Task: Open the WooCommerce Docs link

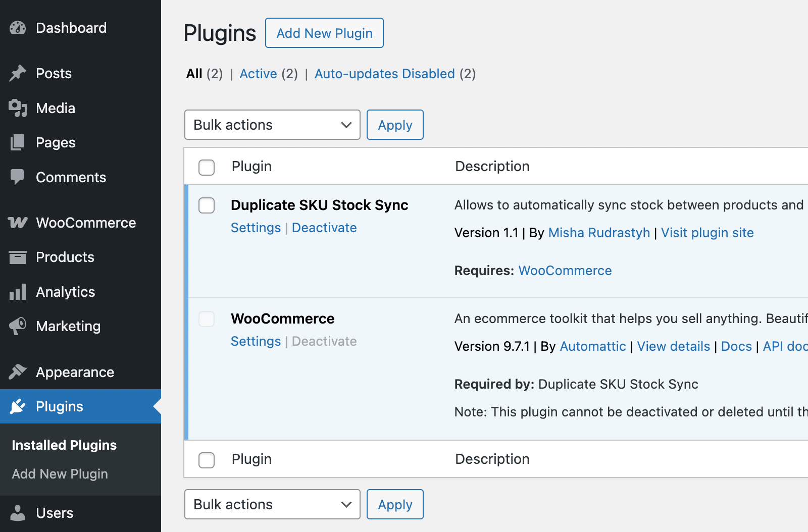Action: [736, 346]
